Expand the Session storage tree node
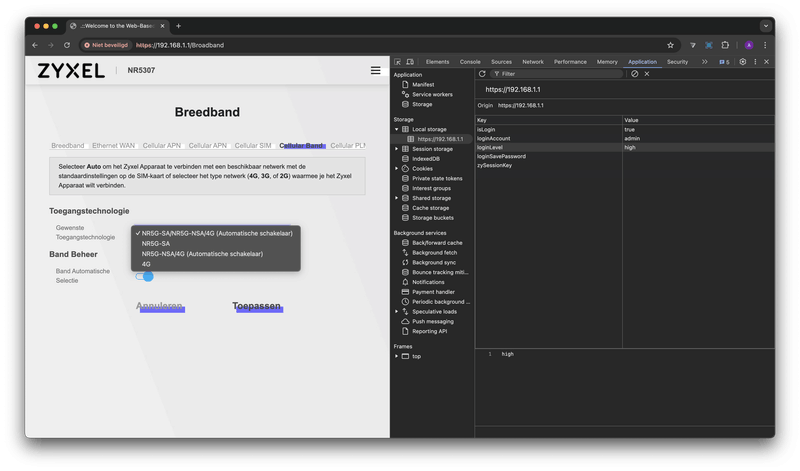 pos(398,149)
